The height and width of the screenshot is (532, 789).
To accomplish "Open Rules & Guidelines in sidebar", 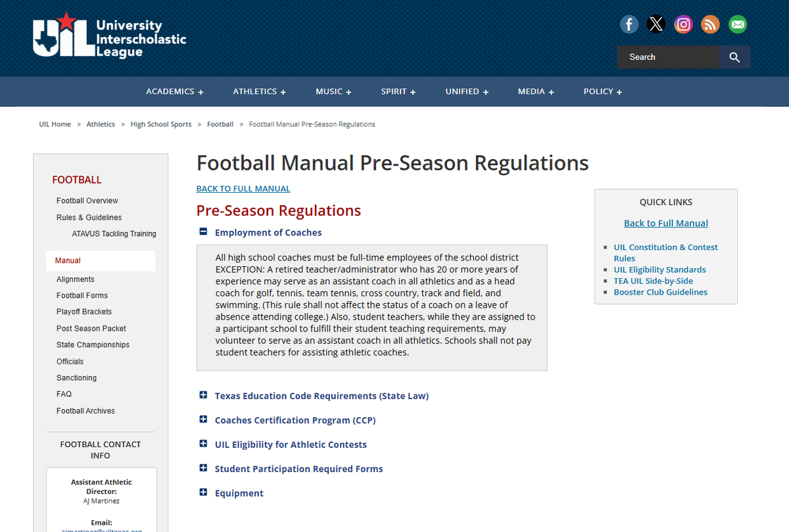I will [89, 218].
